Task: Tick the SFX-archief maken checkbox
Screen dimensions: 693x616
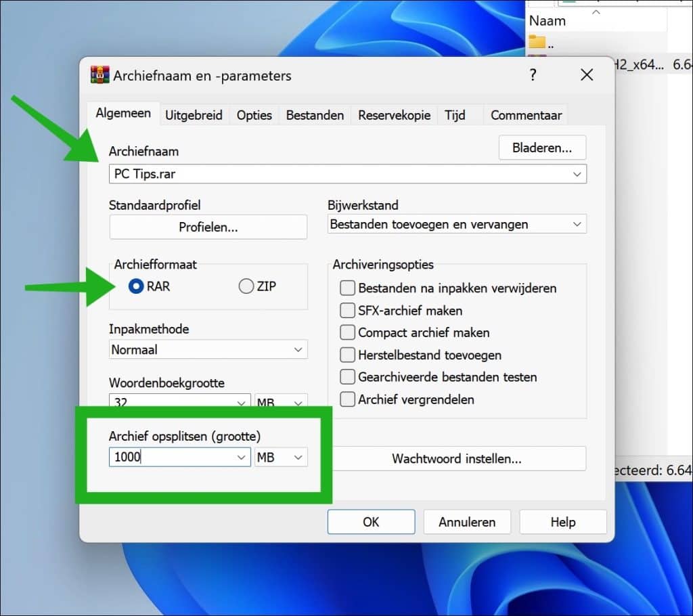Action: tap(347, 311)
